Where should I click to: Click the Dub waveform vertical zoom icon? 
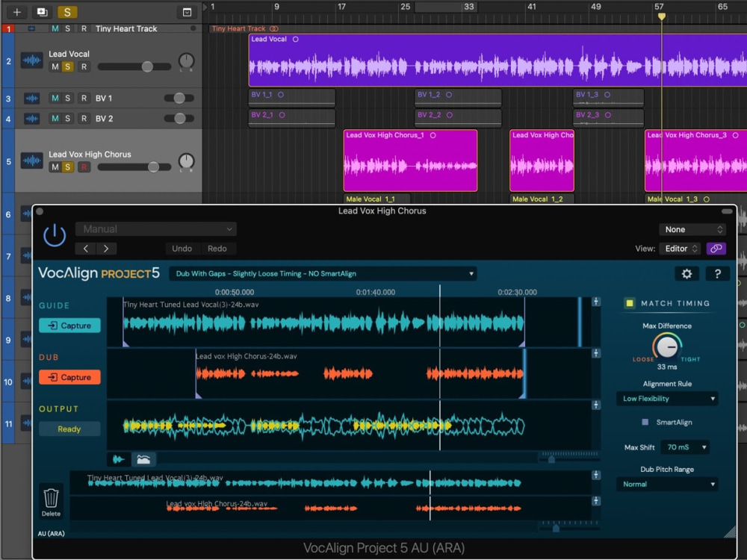coord(595,353)
